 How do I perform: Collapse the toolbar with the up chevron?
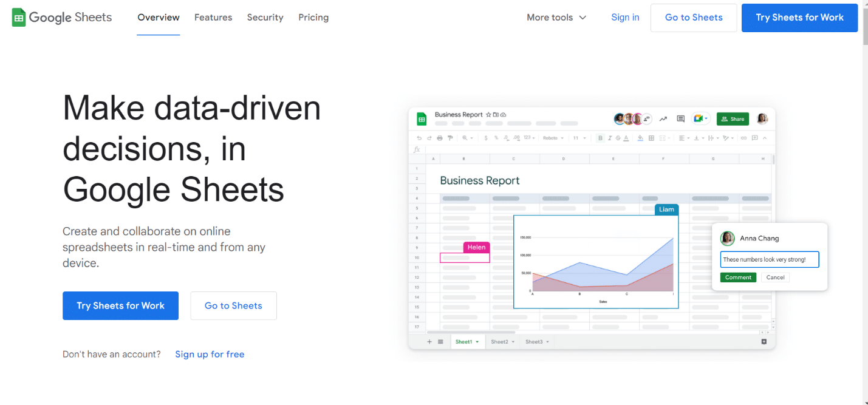click(765, 138)
